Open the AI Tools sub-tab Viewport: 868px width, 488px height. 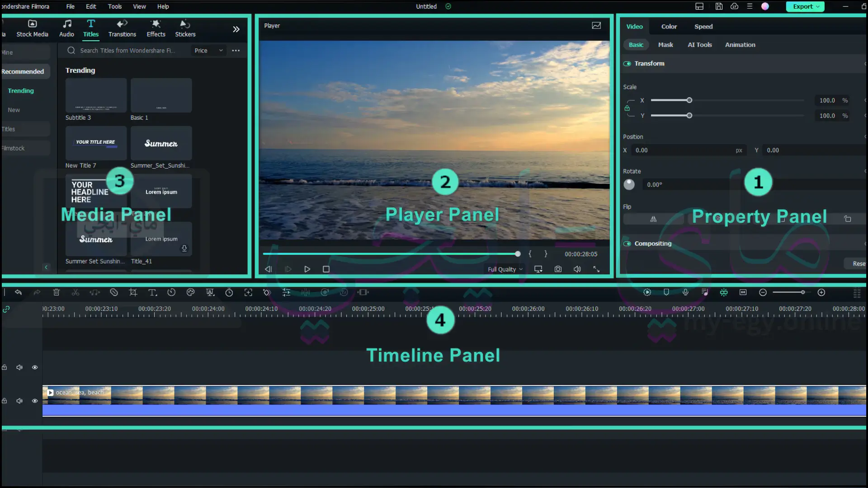700,45
